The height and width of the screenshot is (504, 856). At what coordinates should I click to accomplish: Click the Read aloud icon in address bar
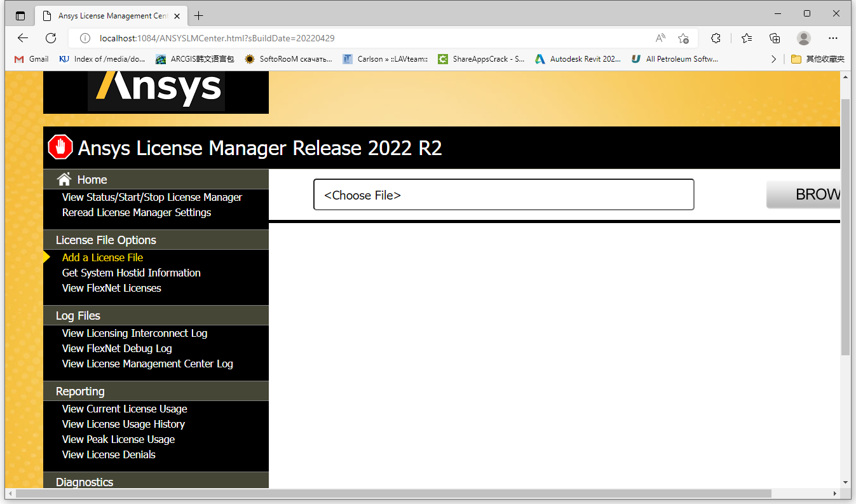click(661, 38)
